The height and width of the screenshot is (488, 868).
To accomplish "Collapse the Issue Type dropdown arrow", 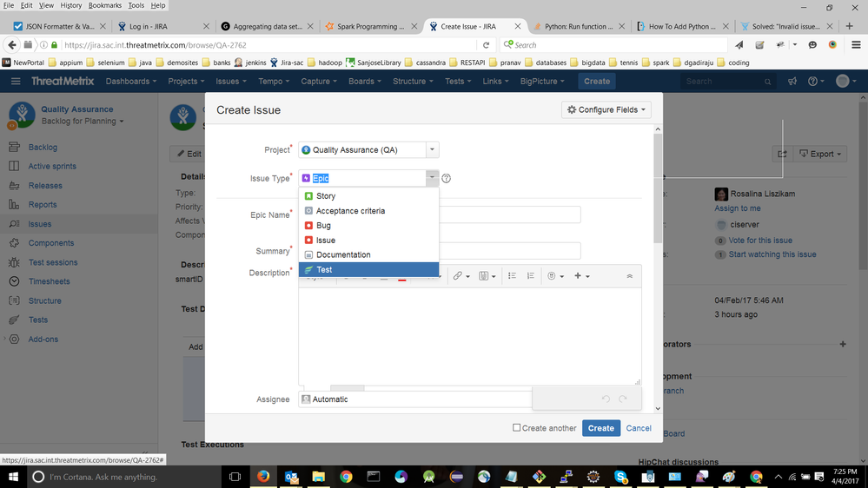I will click(432, 178).
